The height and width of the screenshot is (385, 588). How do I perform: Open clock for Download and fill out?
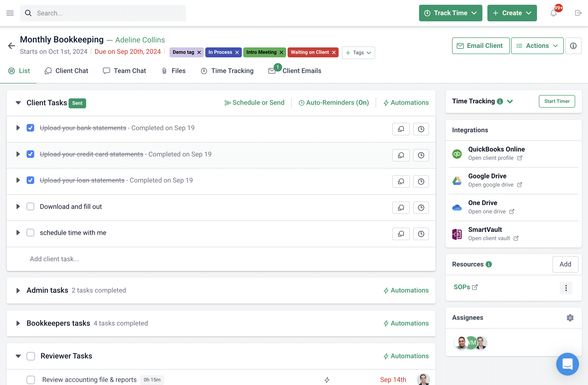coord(421,208)
